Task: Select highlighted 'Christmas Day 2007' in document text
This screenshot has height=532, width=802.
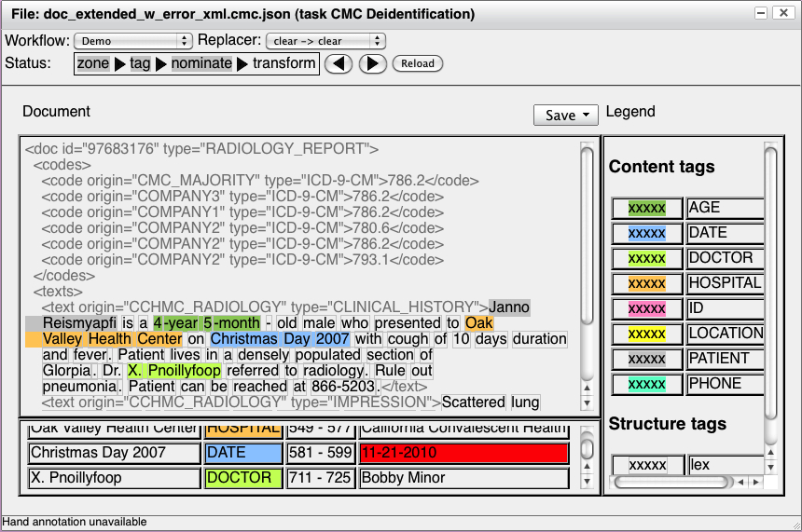Action: [x=281, y=339]
